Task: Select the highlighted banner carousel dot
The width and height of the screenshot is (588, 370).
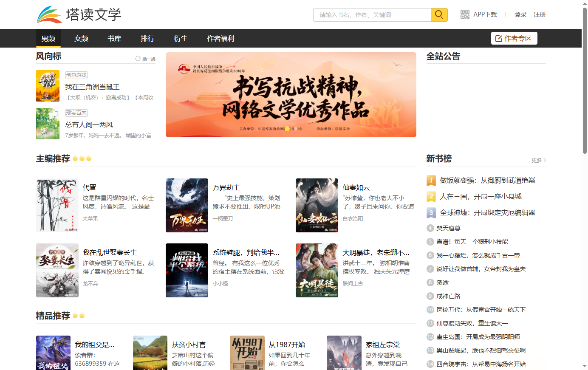Action: click(x=287, y=128)
